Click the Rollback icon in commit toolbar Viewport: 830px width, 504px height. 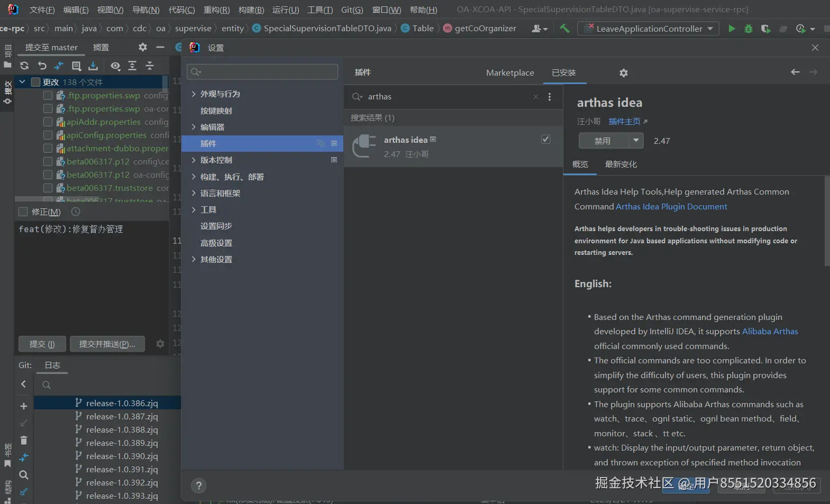[42, 66]
